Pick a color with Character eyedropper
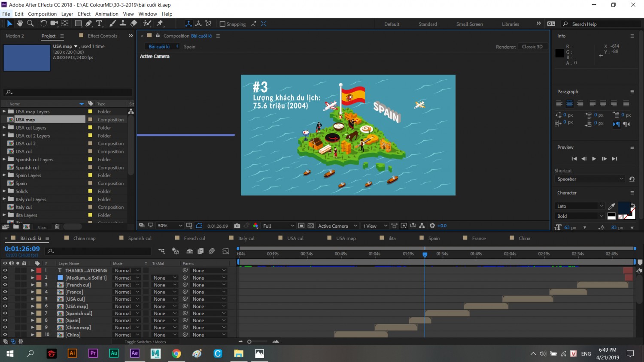The width and height of the screenshot is (644, 362). pyautogui.click(x=611, y=206)
